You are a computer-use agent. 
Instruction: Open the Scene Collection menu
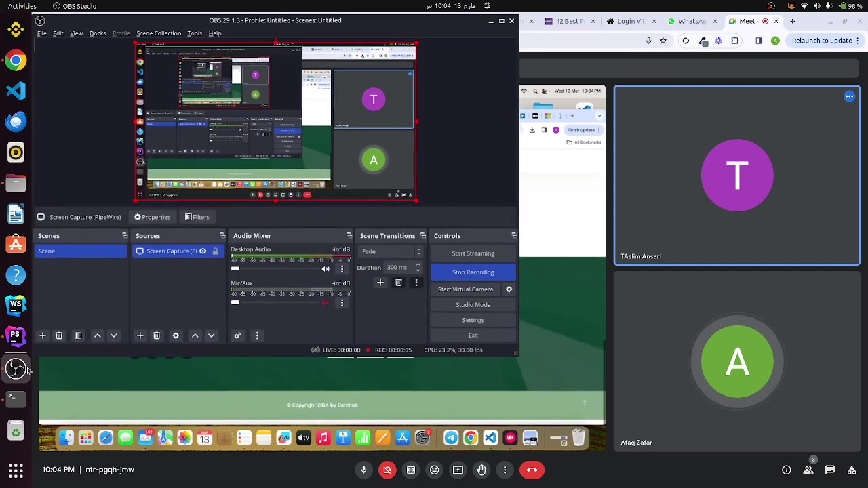(x=159, y=33)
